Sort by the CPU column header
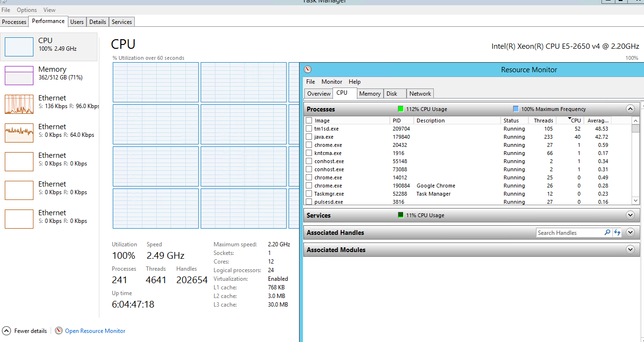The image size is (644, 342). (570, 121)
